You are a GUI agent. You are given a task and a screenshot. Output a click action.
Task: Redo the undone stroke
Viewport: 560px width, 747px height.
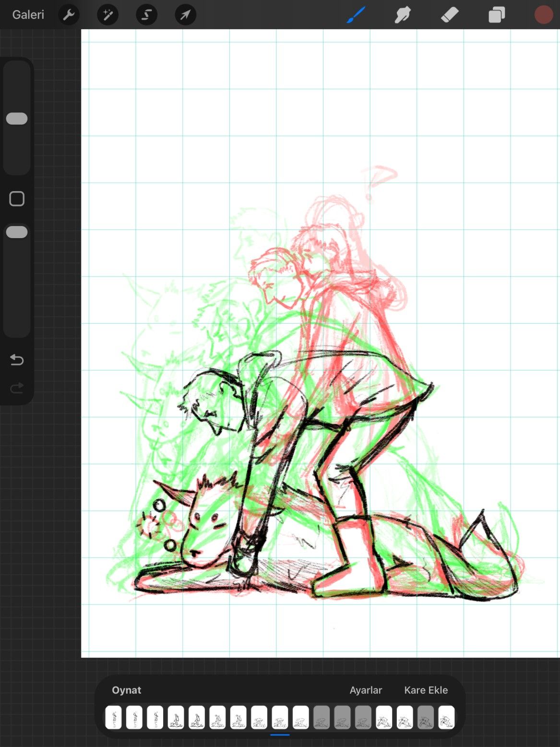(17, 388)
